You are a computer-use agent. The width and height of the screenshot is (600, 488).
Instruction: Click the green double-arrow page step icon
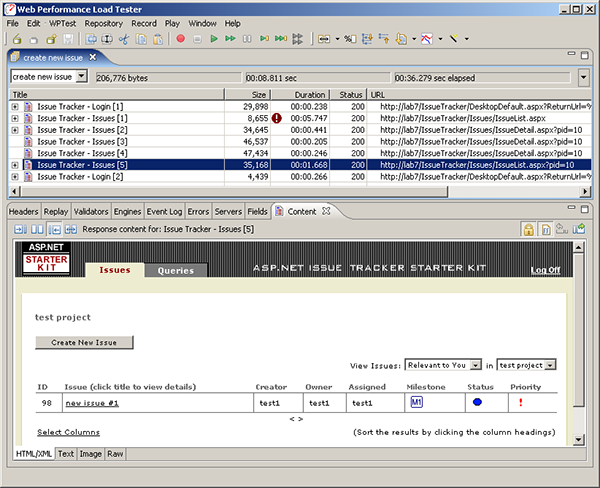click(x=281, y=39)
